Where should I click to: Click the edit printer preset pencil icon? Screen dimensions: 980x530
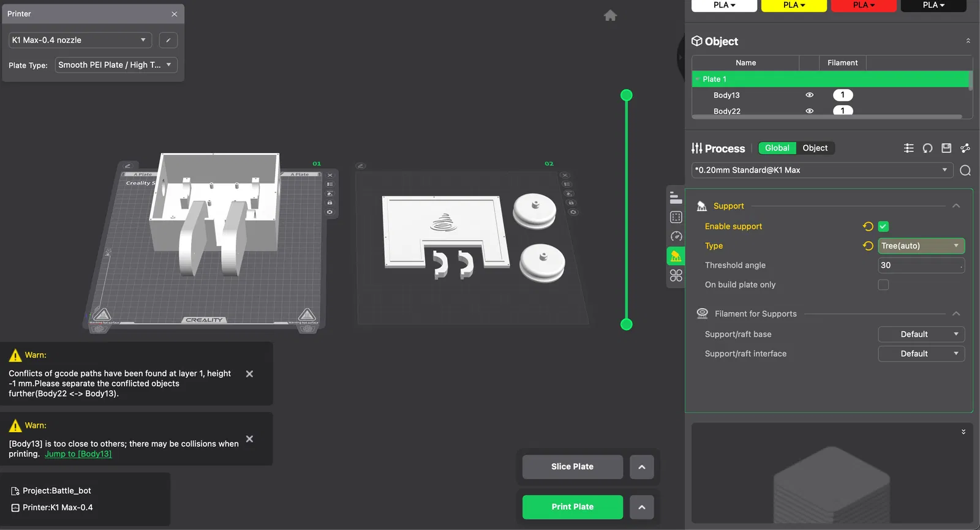(168, 40)
